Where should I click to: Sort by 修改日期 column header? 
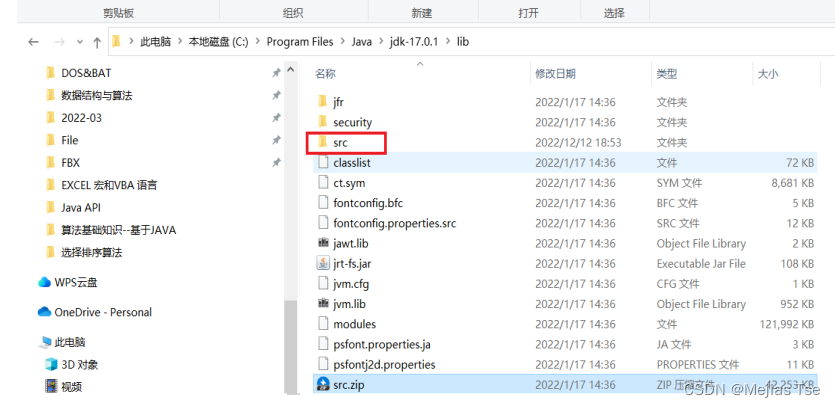[x=555, y=74]
